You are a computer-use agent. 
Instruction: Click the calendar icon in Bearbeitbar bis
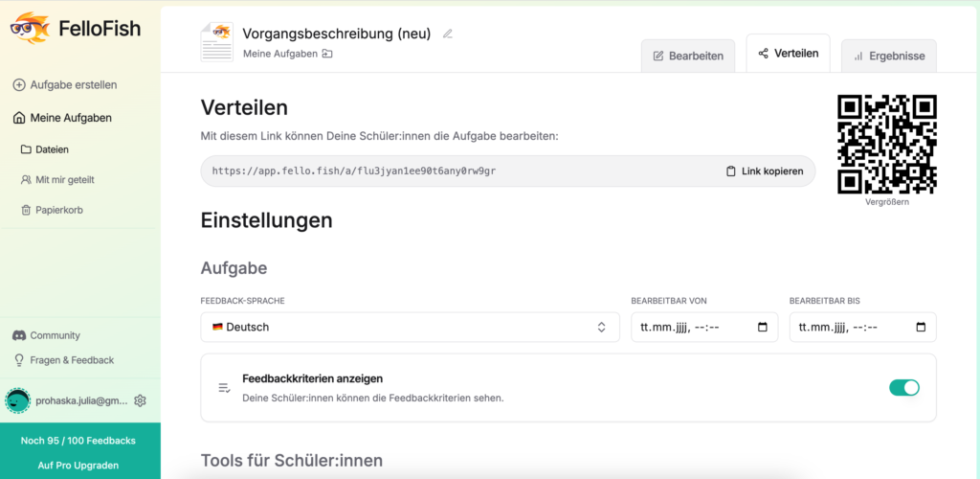point(920,327)
